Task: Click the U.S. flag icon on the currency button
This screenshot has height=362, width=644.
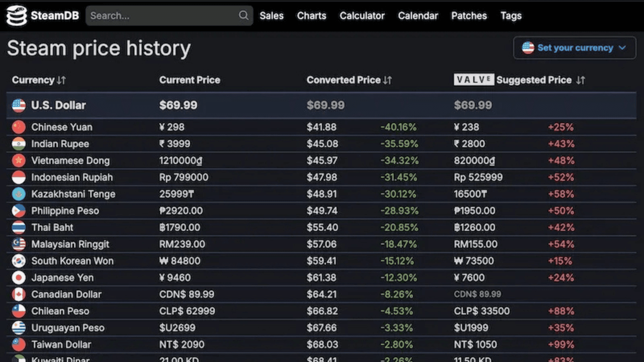Action: pyautogui.click(x=528, y=48)
